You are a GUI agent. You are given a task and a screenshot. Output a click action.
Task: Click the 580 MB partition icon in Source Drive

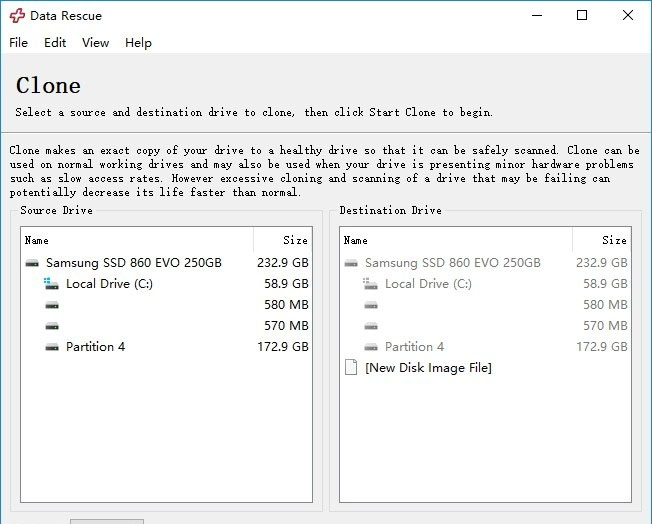52,305
